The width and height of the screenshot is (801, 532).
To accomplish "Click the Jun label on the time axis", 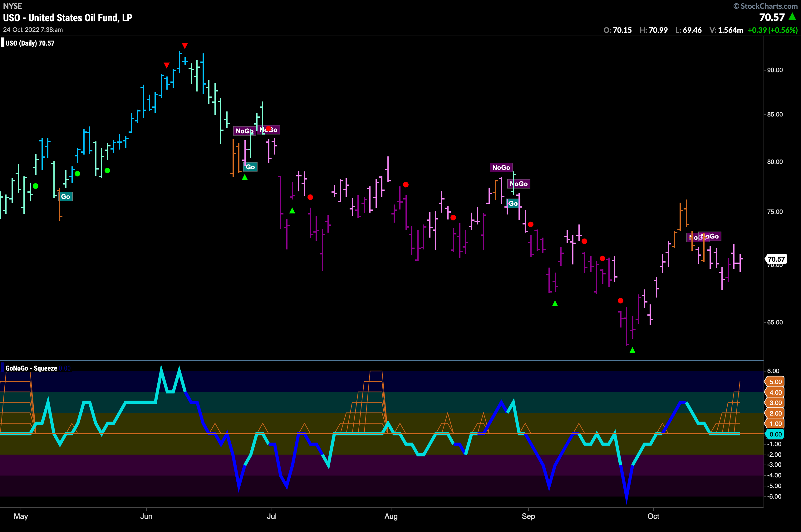I will 146,516.
